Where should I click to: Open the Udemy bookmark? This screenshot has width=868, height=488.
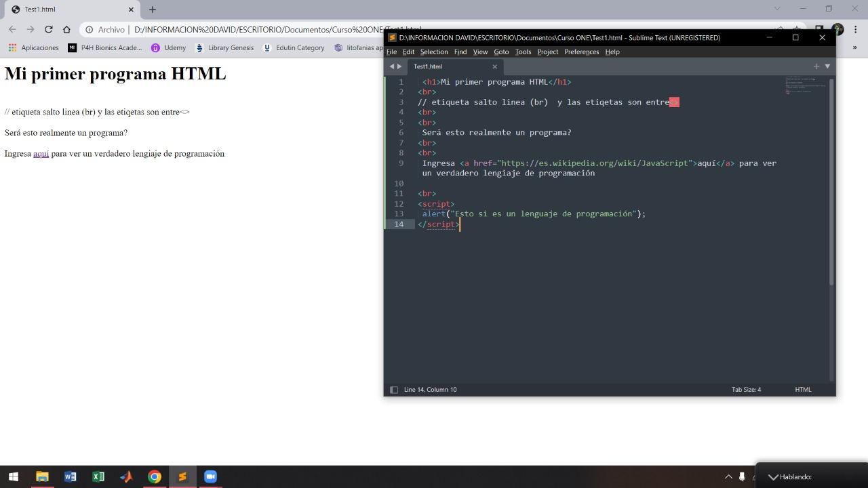(168, 47)
